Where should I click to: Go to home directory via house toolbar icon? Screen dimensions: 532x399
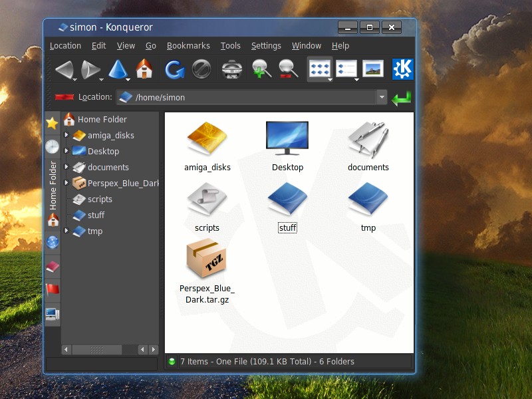[x=144, y=68]
